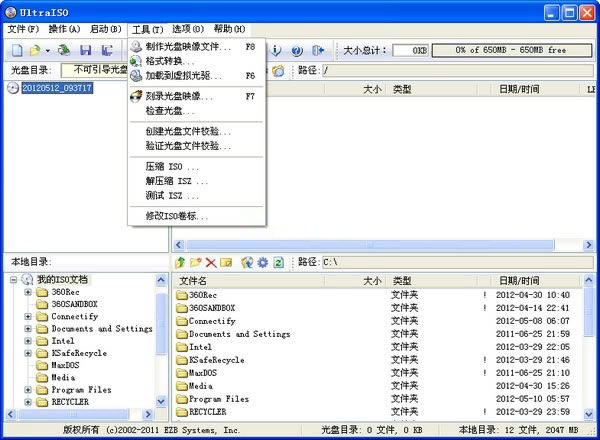The width and height of the screenshot is (600, 440).
Task: Click 压缩 ISO menu item
Action: (x=171, y=166)
